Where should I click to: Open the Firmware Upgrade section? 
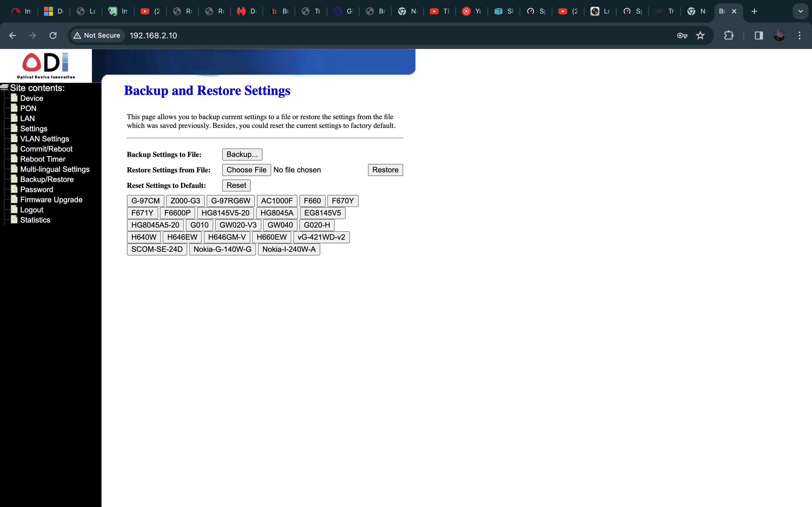coord(51,199)
